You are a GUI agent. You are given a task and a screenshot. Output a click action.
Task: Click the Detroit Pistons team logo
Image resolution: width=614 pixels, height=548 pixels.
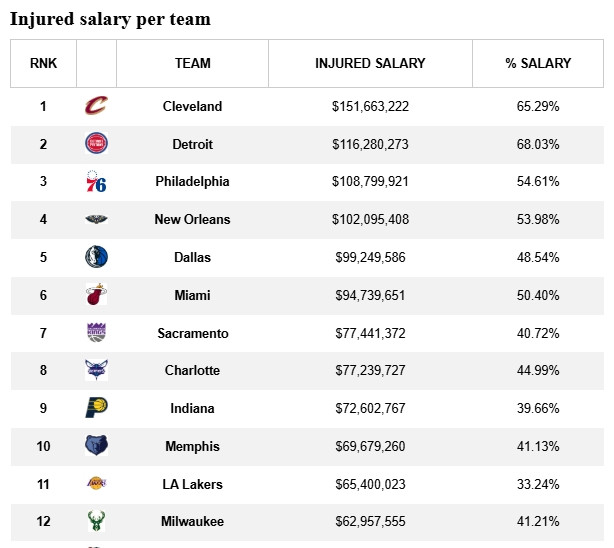[x=96, y=144]
